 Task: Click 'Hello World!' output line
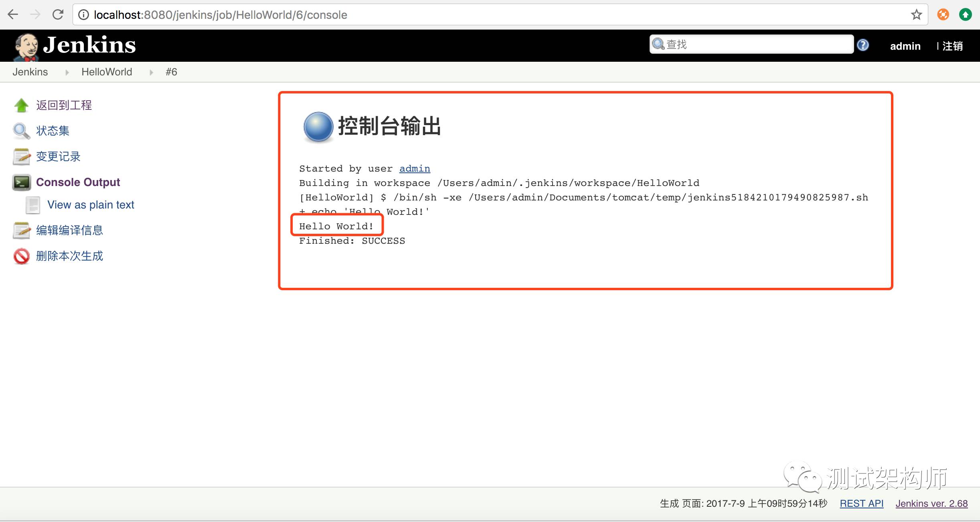tap(336, 227)
